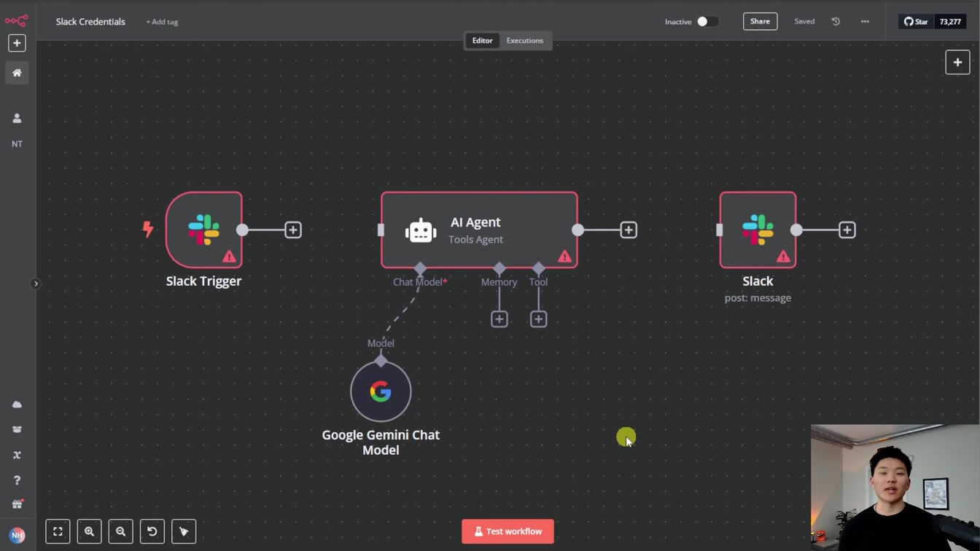The image size is (980, 551).
Task: Zoom in on the canvas
Action: tap(89, 531)
